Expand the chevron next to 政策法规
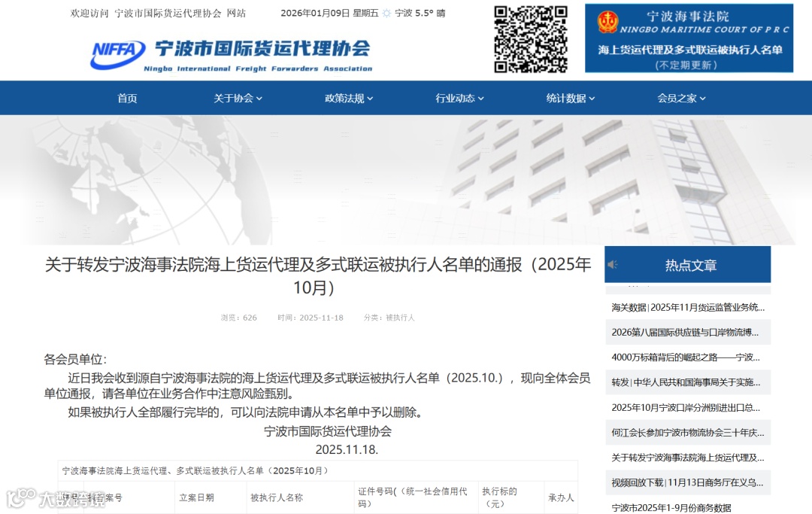This screenshot has height=514, width=812. (x=370, y=99)
